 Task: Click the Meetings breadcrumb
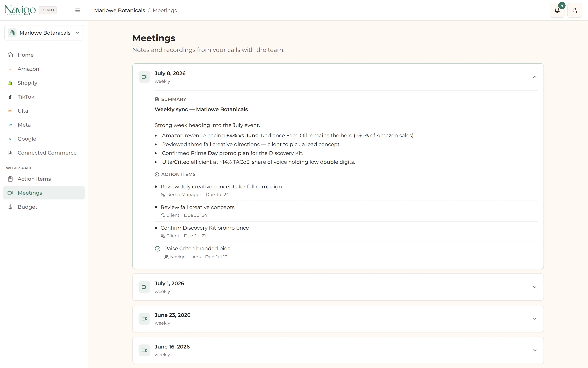(165, 10)
